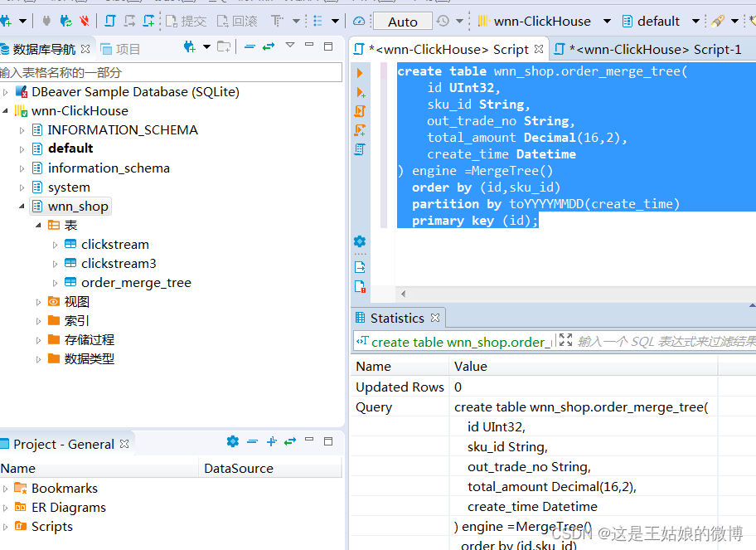Open the execution plan explain icon

click(x=359, y=149)
